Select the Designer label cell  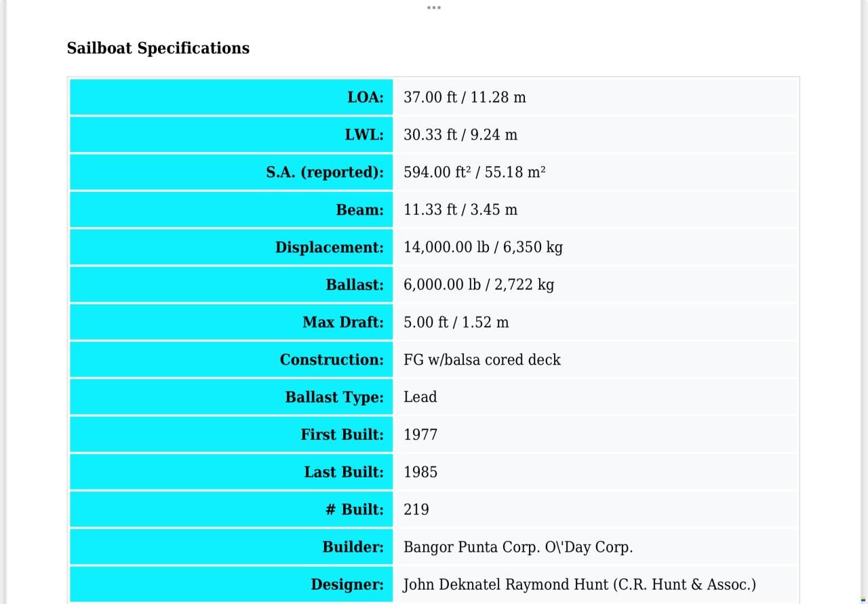click(231, 584)
